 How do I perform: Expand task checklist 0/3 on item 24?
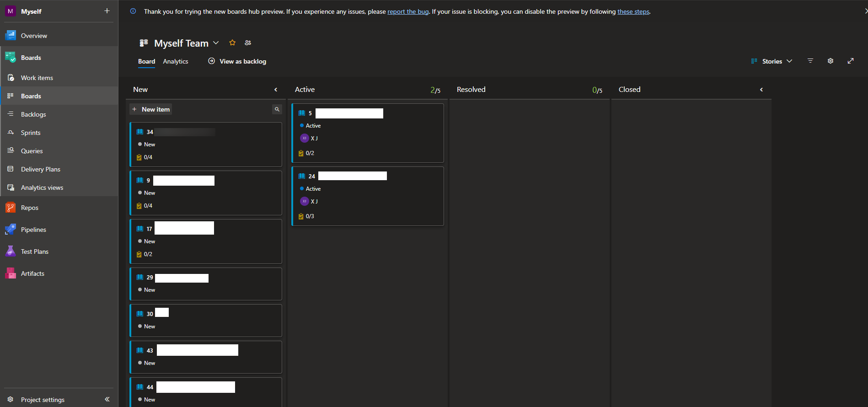pyautogui.click(x=306, y=216)
